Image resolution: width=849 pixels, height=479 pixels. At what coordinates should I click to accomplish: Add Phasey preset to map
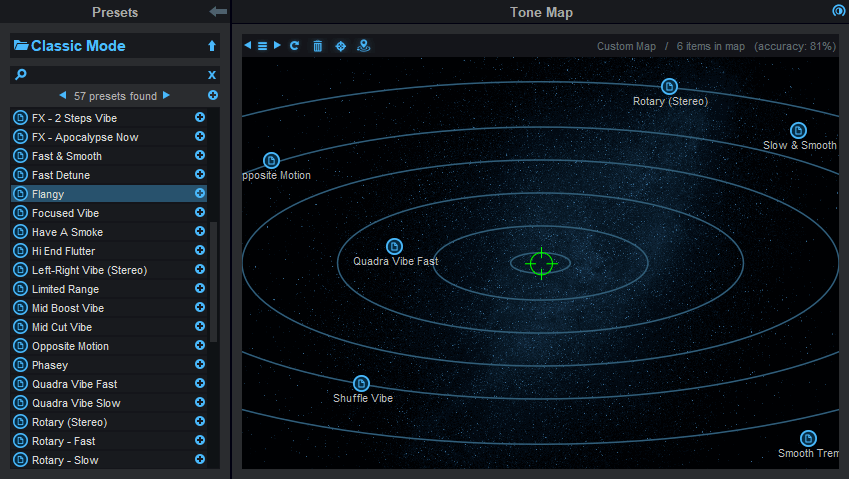200,364
